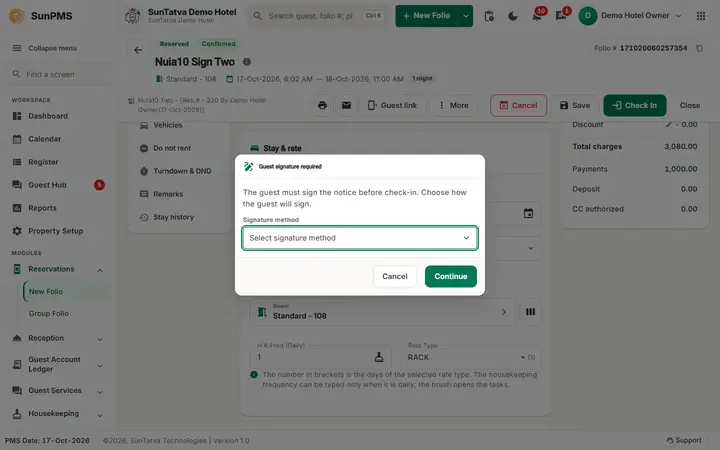720x450 pixels.
Task: Click the room columns grid icon
Action: coord(530,312)
